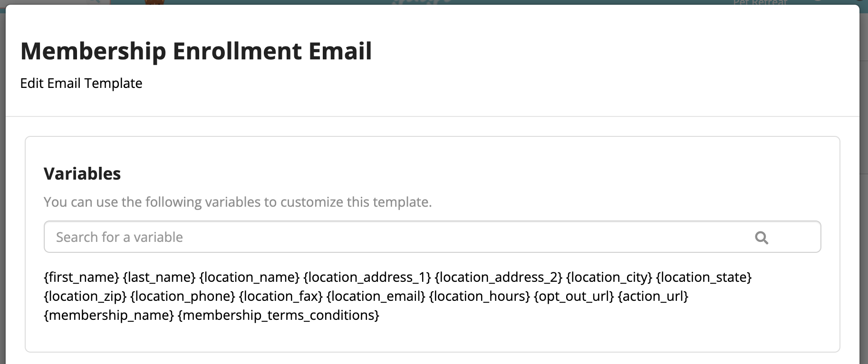This screenshot has width=868, height=364.
Task: Pick the {location_state} variable
Action: pos(704,277)
